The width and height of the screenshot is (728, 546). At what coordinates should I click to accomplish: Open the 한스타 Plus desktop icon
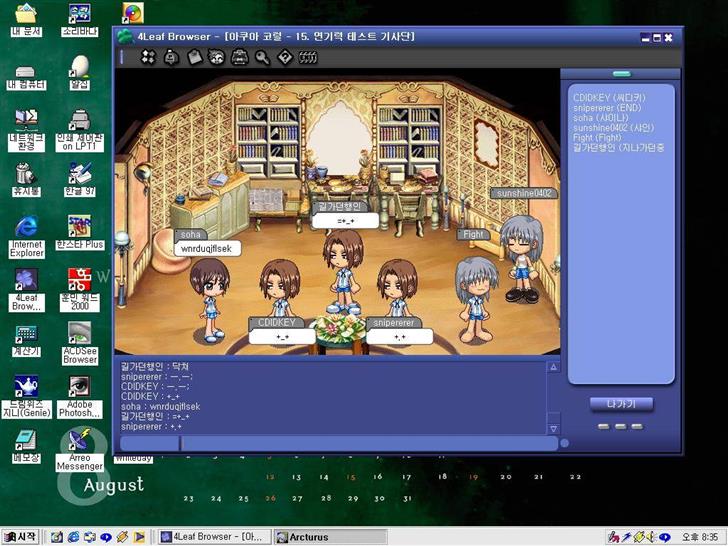(x=80, y=232)
